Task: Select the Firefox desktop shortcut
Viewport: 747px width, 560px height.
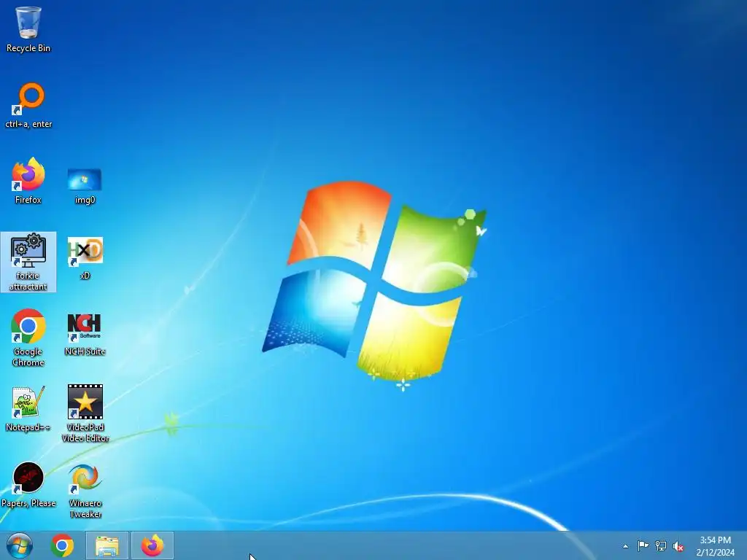Action: [x=28, y=181]
